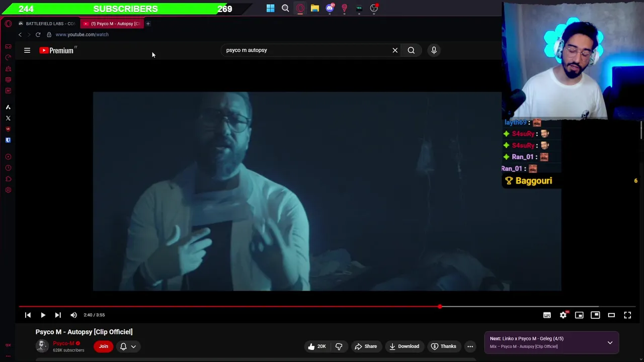Open the Bitwarden shield sidebar icon

[8, 140]
